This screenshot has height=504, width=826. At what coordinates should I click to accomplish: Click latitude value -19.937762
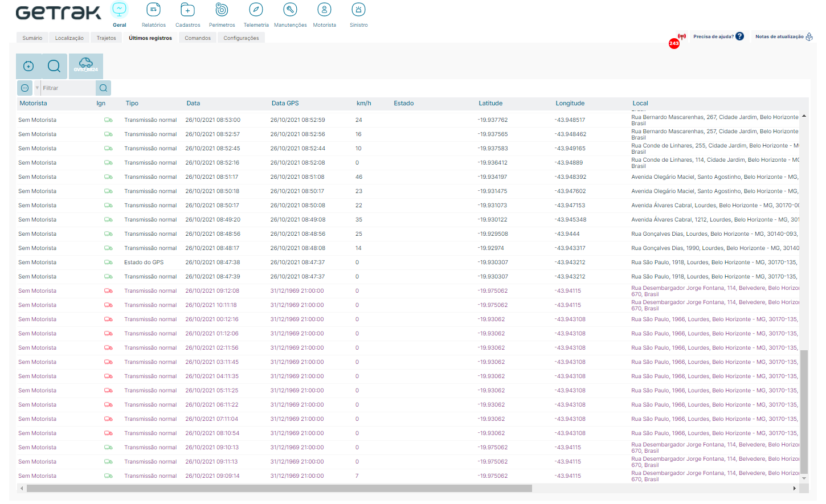tap(493, 120)
